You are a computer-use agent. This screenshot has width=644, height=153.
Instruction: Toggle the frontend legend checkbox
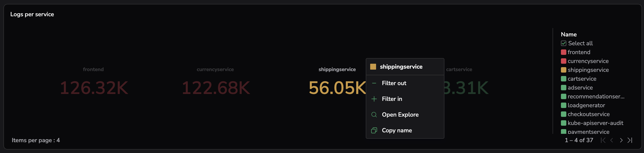[x=563, y=52]
